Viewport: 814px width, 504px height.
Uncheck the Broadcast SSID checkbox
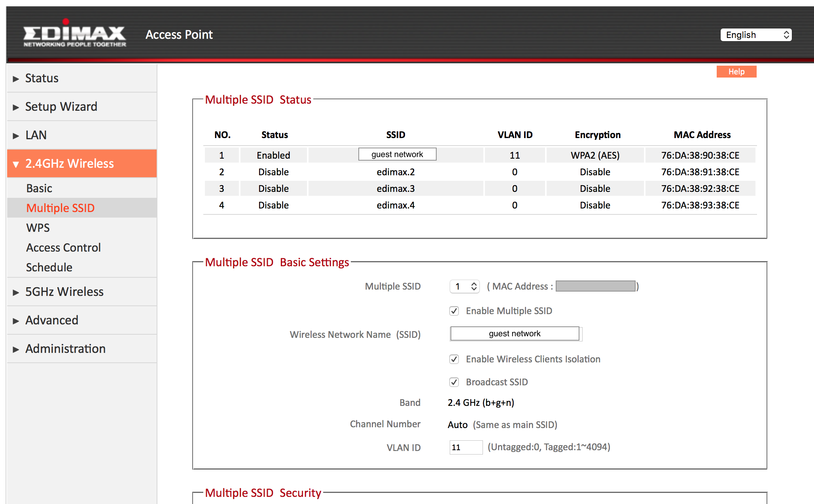454,382
